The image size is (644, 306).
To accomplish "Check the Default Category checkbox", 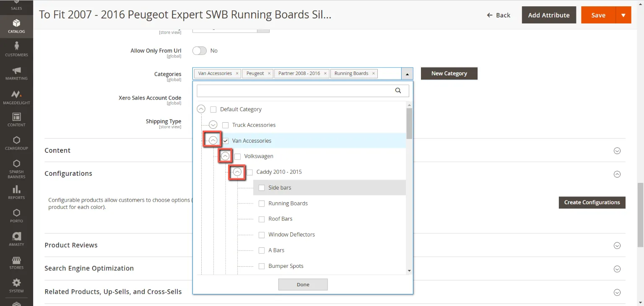I will click(x=213, y=109).
